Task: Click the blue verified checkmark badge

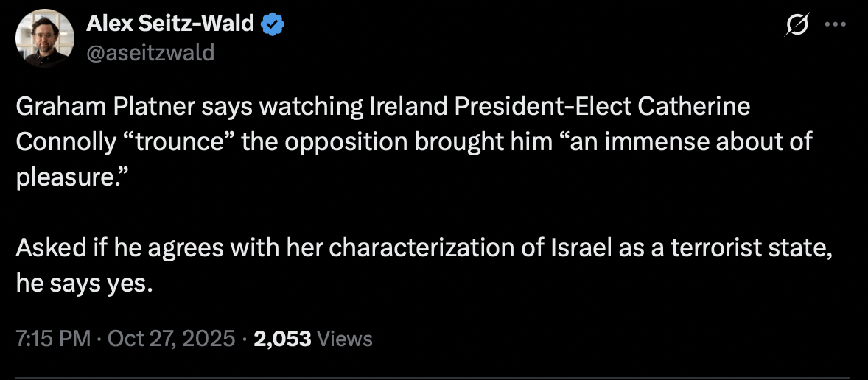Action: coord(274,24)
